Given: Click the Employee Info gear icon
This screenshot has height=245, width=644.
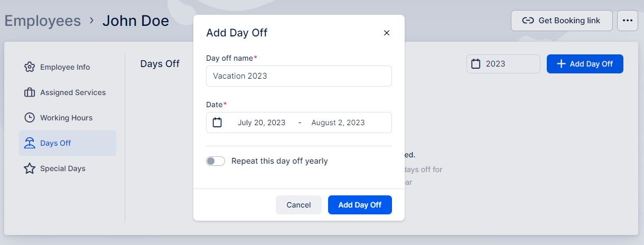Looking at the screenshot, I should [30, 67].
